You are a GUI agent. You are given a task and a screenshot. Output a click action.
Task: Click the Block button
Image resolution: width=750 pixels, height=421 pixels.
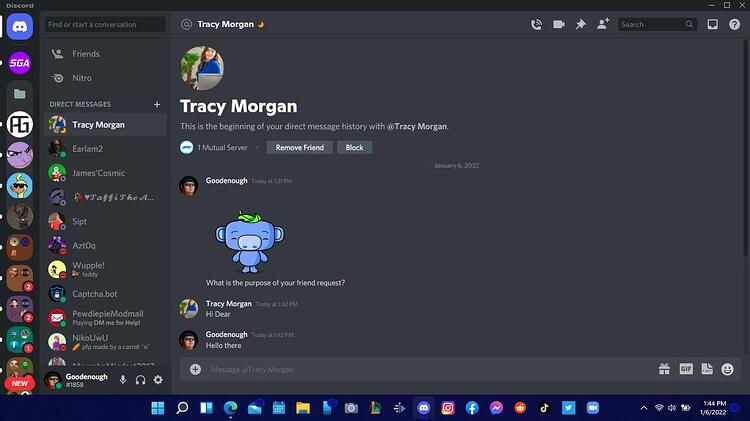coord(354,148)
